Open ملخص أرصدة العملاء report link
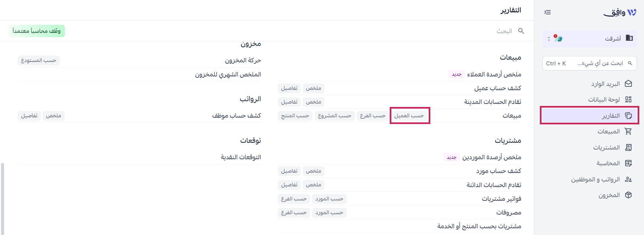The width and height of the screenshot is (644, 235). 494,74
